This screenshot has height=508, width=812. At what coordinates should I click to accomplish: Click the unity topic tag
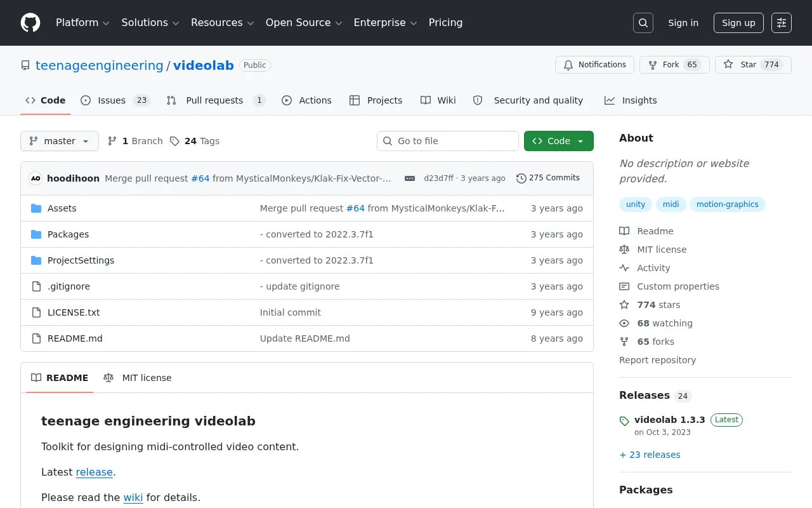point(636,204)
